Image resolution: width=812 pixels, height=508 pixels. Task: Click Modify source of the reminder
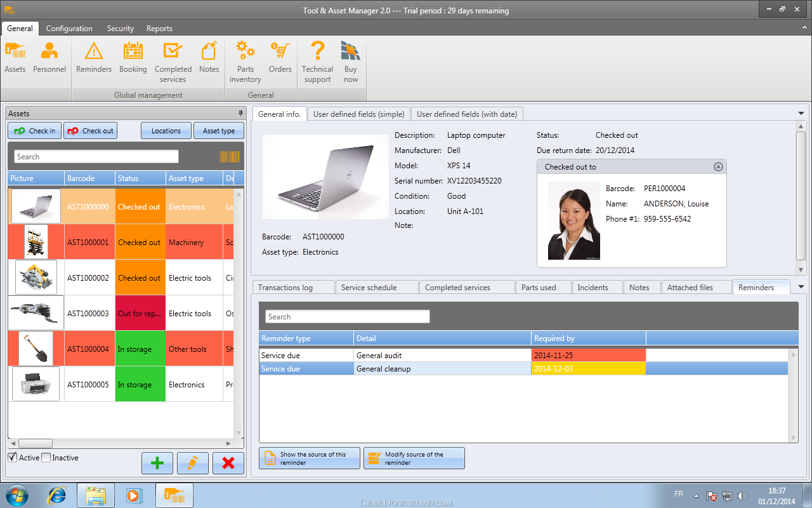coord(414,458)
